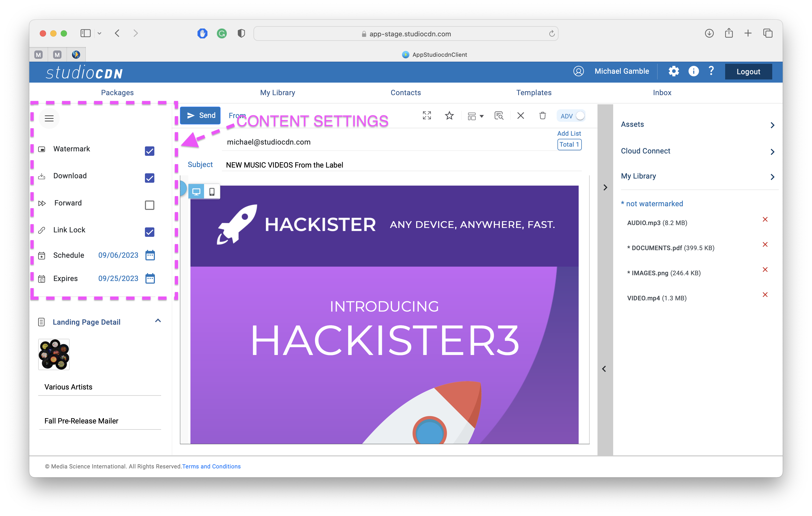Viewport: 812px width, 516px height.
Task: Click the Michael Gamble username
Action: tap(622, 71)
